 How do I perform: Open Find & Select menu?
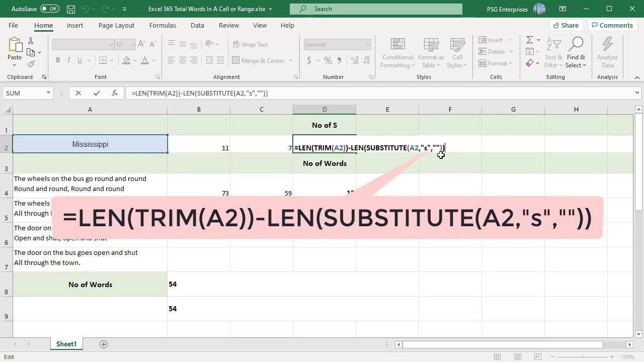click(576, 53)
